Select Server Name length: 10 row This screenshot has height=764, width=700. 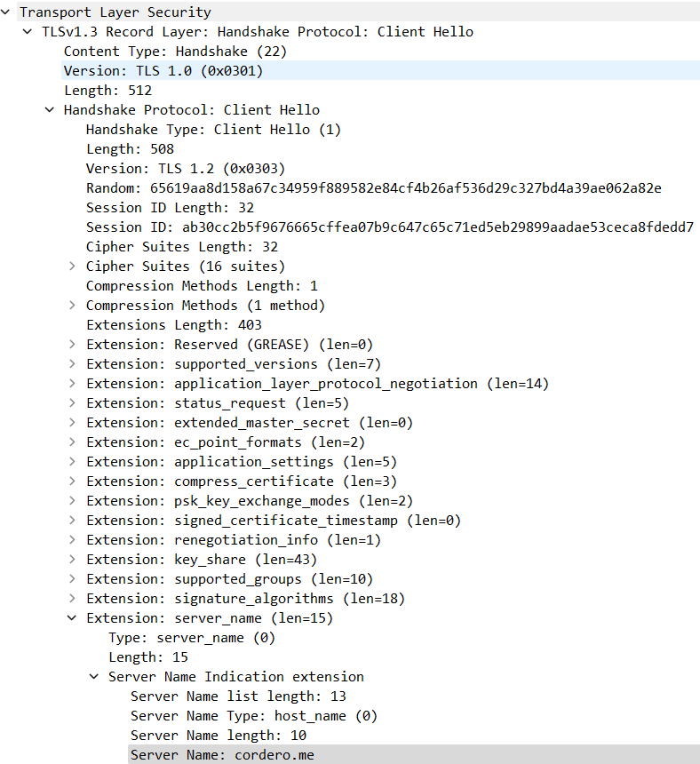(219, 736)
